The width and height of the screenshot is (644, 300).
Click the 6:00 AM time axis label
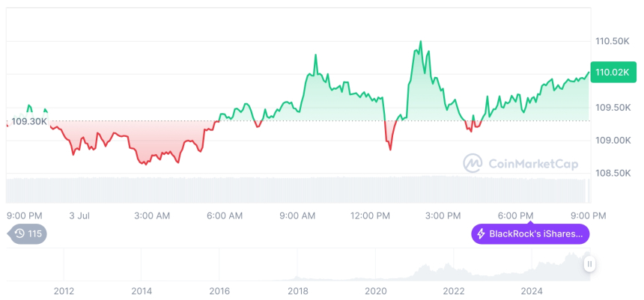[225, 215]
